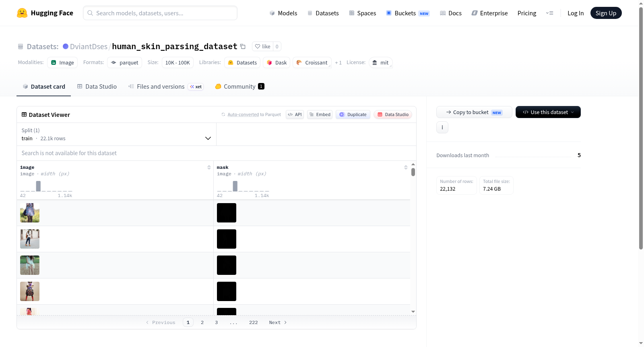The image size is (644, 347).
Task: Open the Files and versions tab
Action: pyautogui.click(x=166, y=87)
